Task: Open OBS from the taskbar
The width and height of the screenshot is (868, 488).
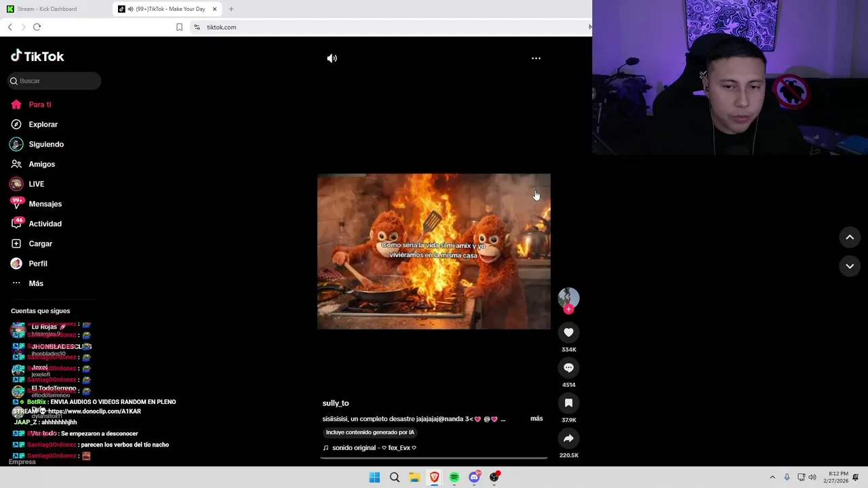Action: point(494,477)
